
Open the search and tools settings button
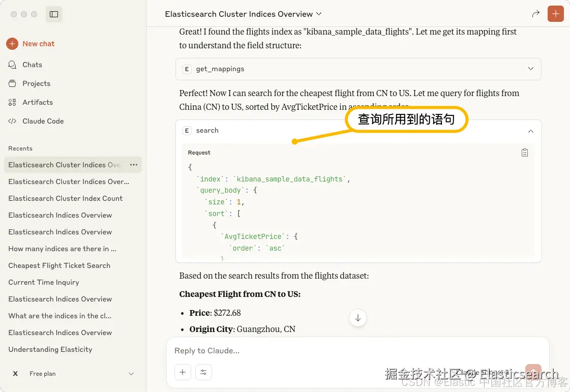coord(203,372)
